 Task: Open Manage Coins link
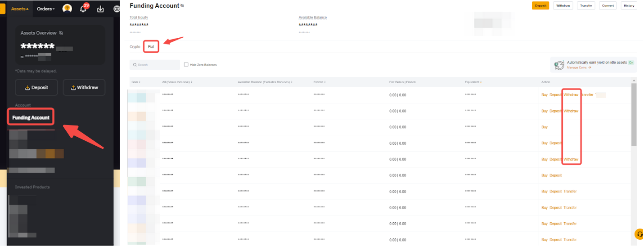tap(579, 67)
